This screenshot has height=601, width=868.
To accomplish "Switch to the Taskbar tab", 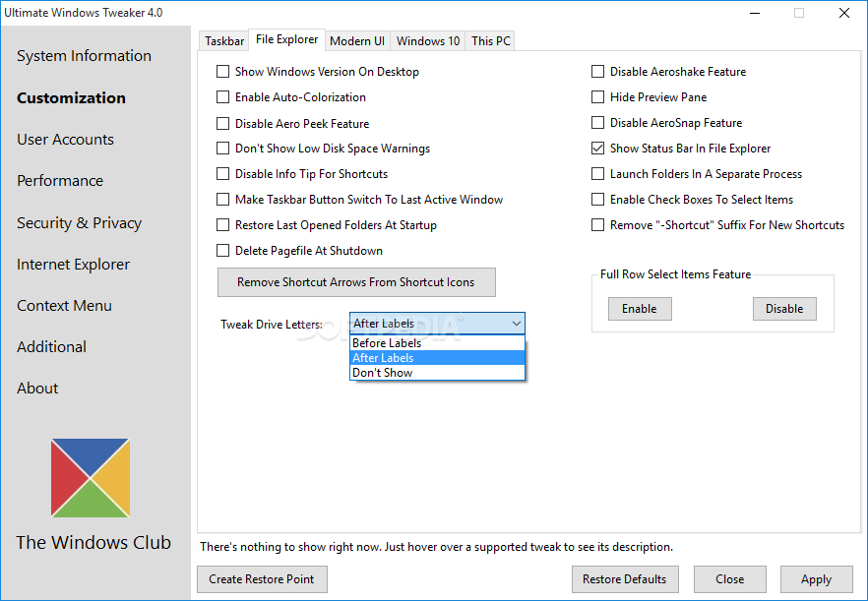I will [224, 41].
